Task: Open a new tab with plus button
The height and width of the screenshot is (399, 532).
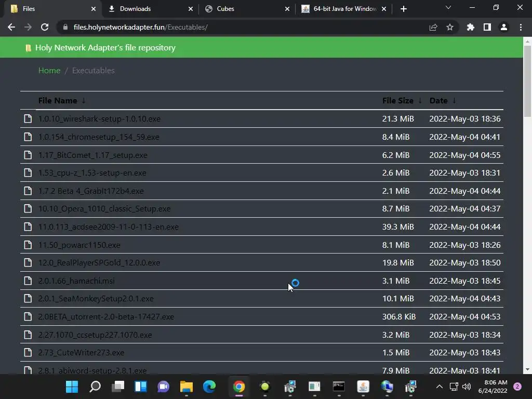Action: click(x=403, y=9)
